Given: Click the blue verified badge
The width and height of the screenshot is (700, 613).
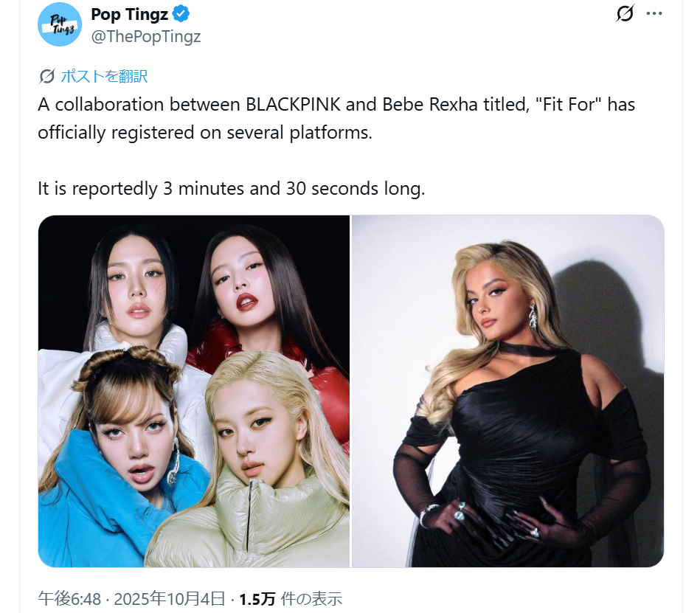Looking at the screenshot, I should (181, 14).
